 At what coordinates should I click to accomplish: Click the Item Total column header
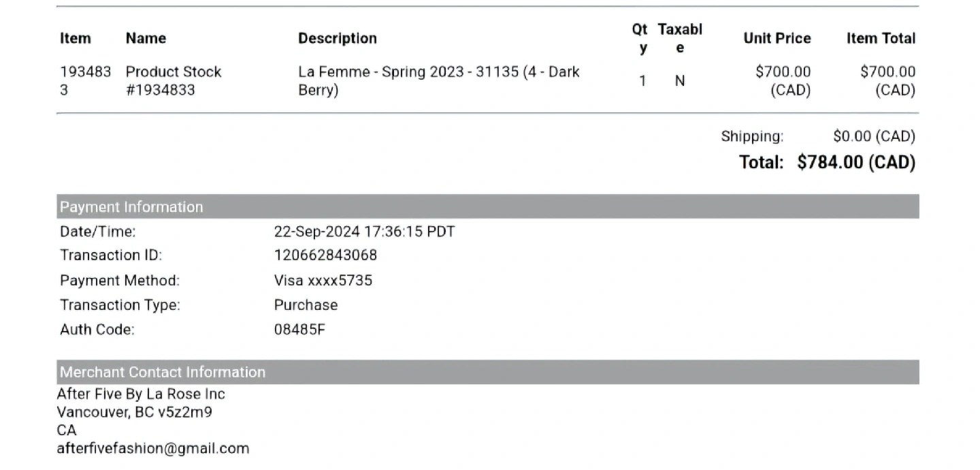tap(881, 39)
